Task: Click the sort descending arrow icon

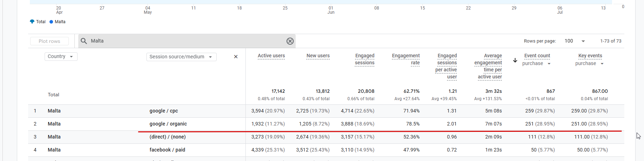Action: click(x=515, y=60)
